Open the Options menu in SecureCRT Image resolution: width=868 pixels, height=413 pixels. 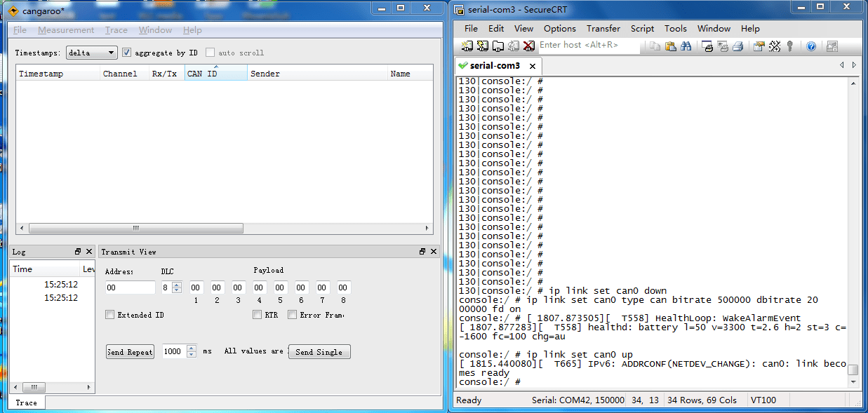click(x=560, y=29)
